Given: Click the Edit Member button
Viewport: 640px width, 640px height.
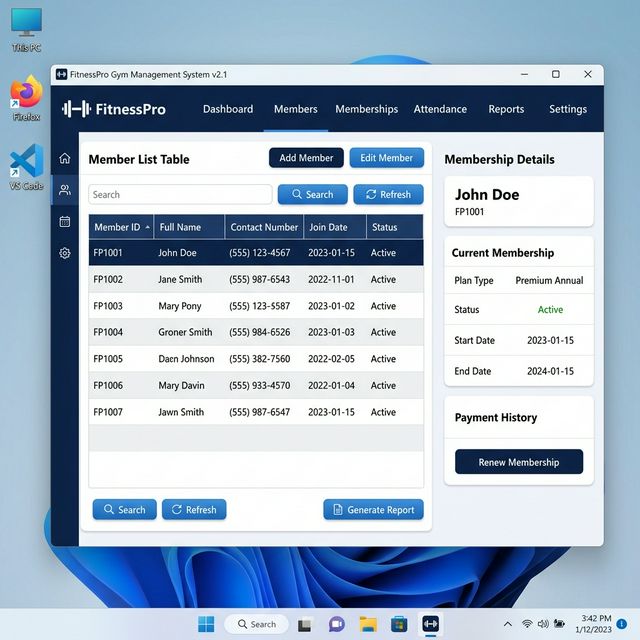Looking at the screenshot, I should click(x=387, y=158).
